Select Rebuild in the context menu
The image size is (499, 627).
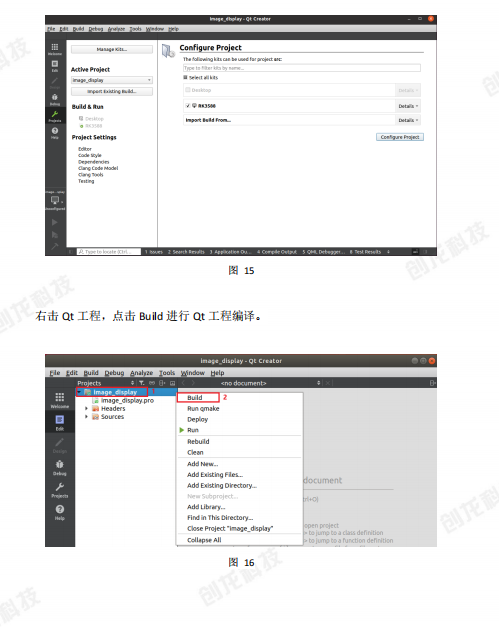[x=198, y=441]
